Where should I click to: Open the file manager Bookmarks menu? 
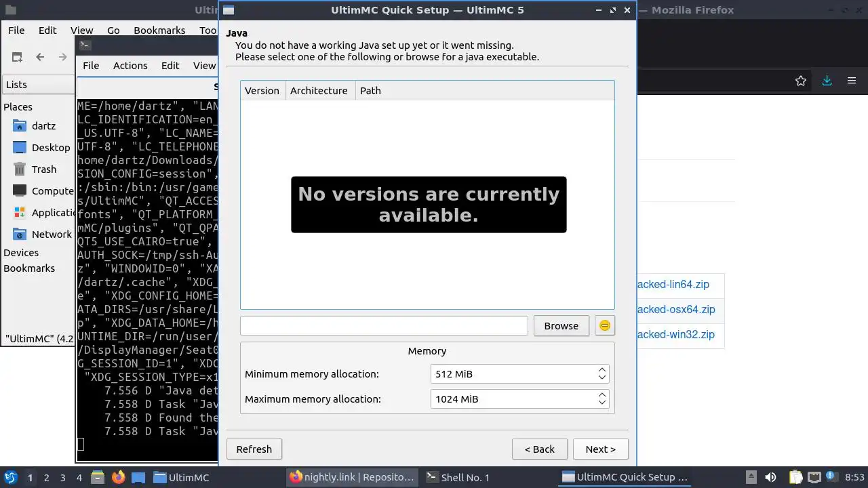tap(159, 30)
